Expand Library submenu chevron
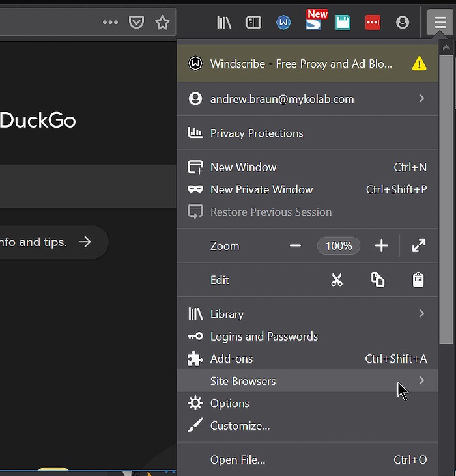This screenshot has width=456, height=476. click(421, 313)
